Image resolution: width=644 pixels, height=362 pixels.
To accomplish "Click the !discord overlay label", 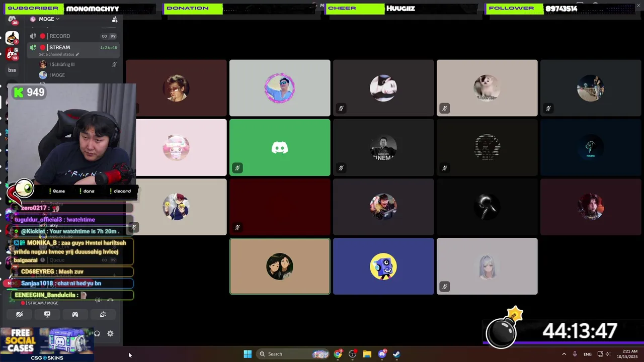I will [121, 191].
